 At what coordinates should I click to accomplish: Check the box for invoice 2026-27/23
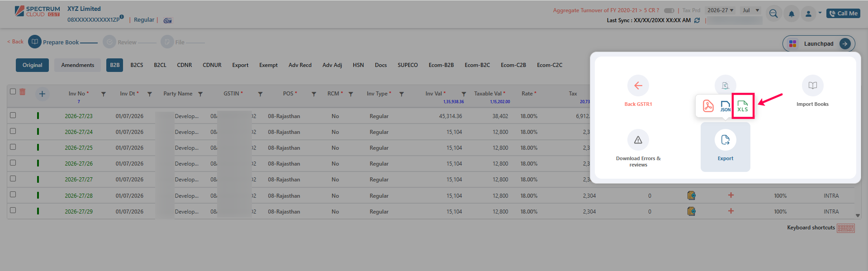click(x=13, y=115)
